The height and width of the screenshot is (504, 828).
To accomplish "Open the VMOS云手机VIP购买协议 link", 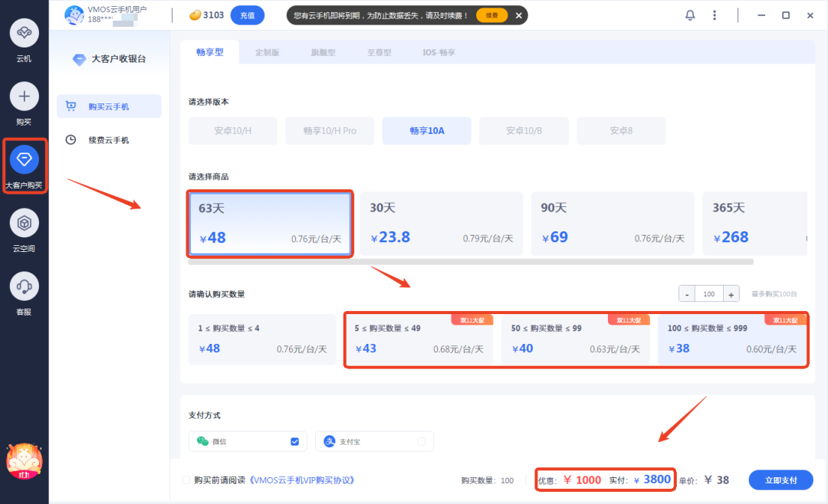I will pos(301,480).
